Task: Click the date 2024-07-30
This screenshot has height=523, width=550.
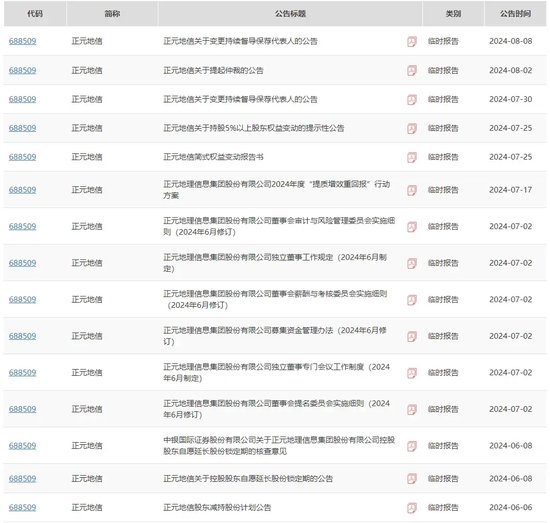Action: click(511, 99)
